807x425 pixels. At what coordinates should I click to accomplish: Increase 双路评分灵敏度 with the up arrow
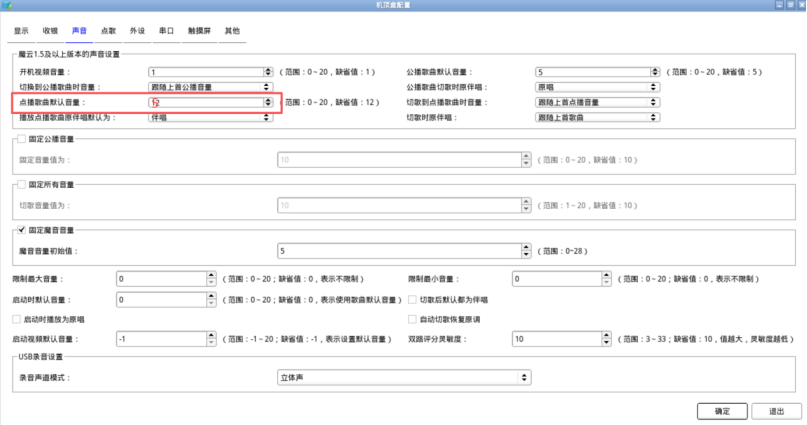pyautogui.click(x=606, y=335)
